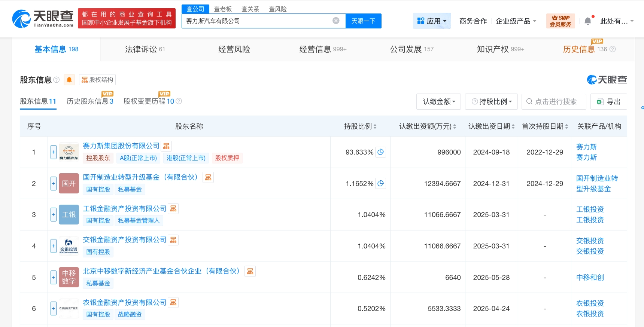Image resolution: width=644 pixels, height=327 pixels.
Task: Click the help icon next to 股东信息 heading
Action: tap(57, 80)
